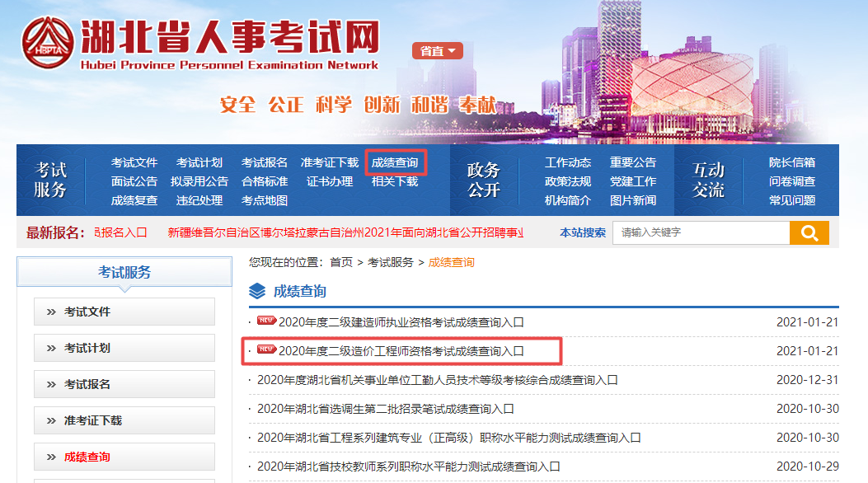
Task: Click the NEW badge on 二级建造师 entry
Action: (x=266, y=321)
